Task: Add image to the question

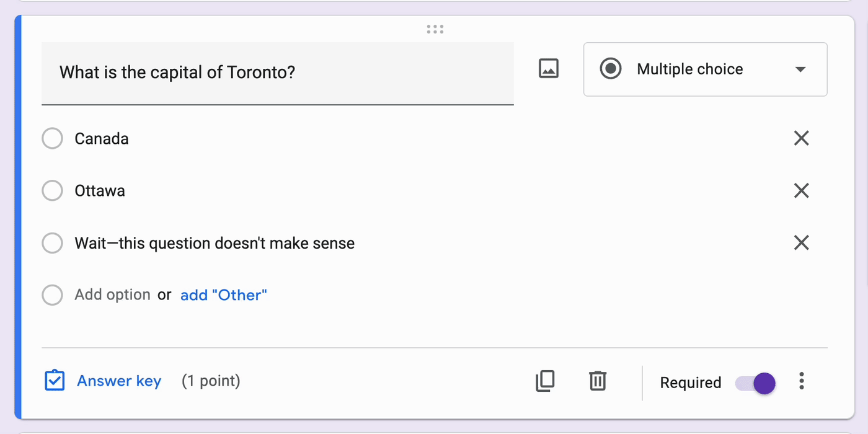Action: (549, 69)
